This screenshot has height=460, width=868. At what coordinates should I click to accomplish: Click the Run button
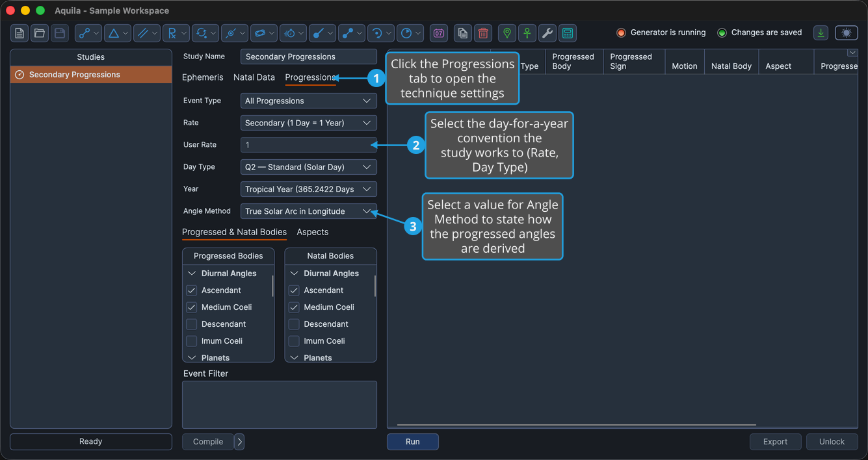point(413,442)
